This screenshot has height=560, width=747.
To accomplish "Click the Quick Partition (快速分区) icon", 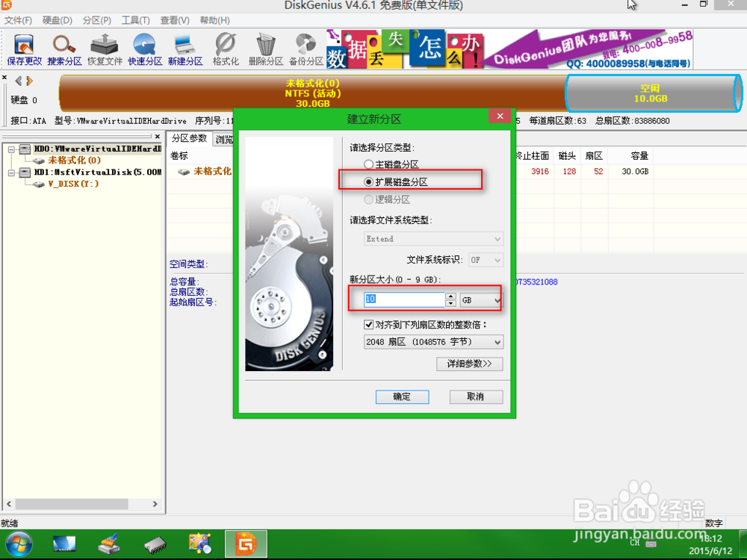I will tap(145, 49).
